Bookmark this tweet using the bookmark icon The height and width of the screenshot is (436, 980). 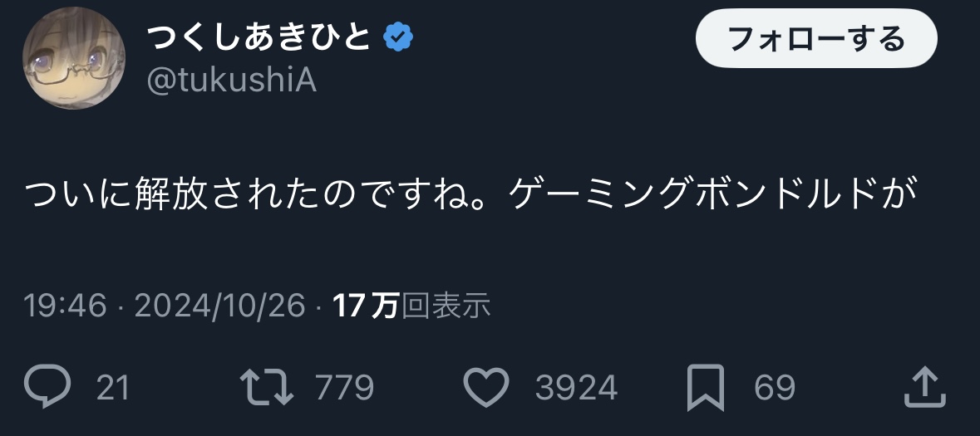click(x=708, y=387)
